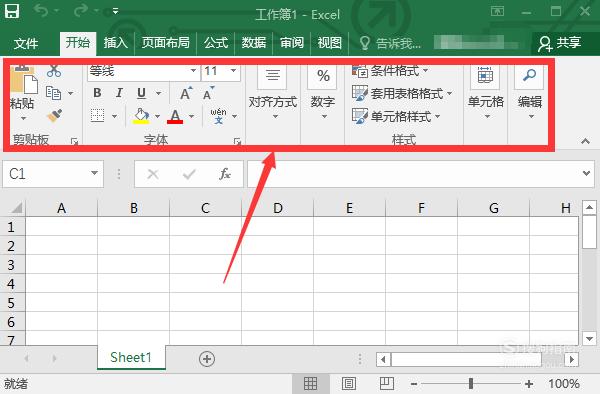Open the 单元格 cells group
Image resolution: width=600 pixels, height=394 pixels.
pos(486,92)
